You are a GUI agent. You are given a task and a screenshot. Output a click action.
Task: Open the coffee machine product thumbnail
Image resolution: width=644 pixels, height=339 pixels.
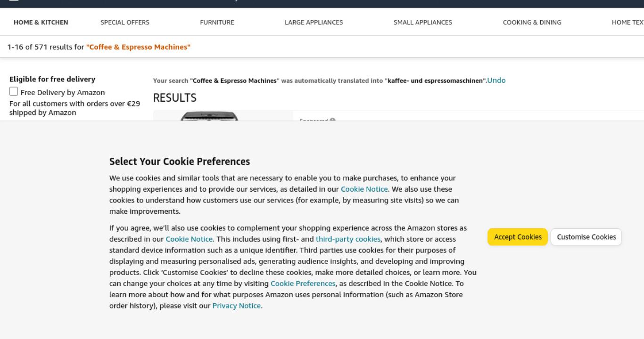click(209, 116)
